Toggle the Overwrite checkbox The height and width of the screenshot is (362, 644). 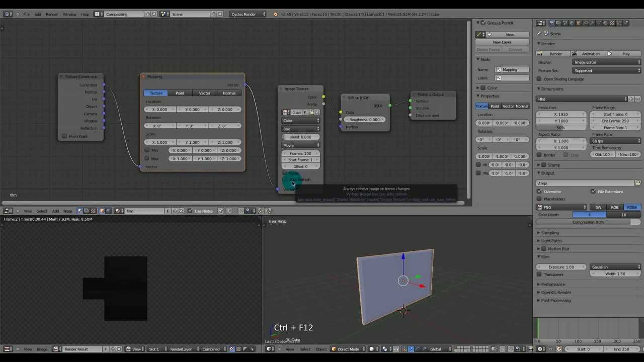click(539, 192)
